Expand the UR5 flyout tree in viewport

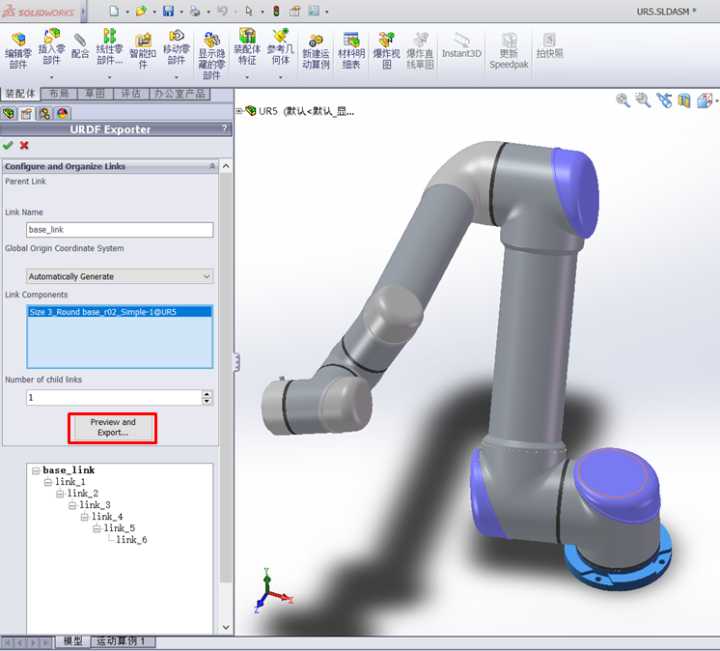(239, 111)
